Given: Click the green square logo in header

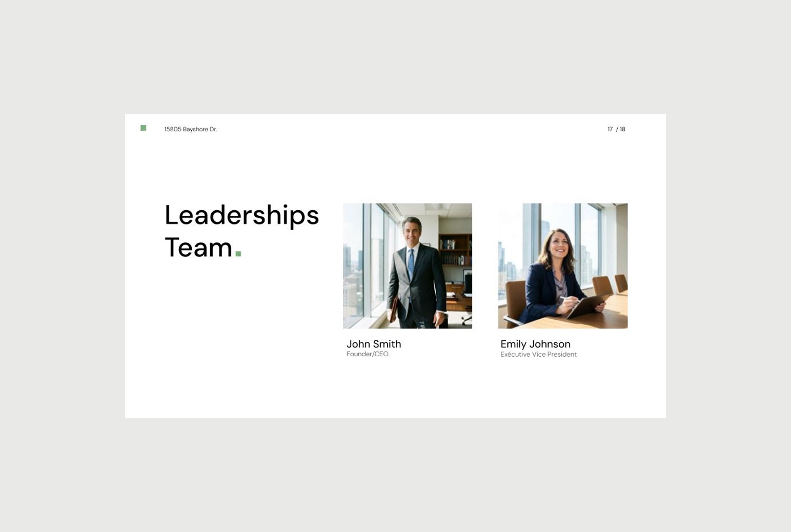Looking at the screenshot, I should tap(143, 128).
